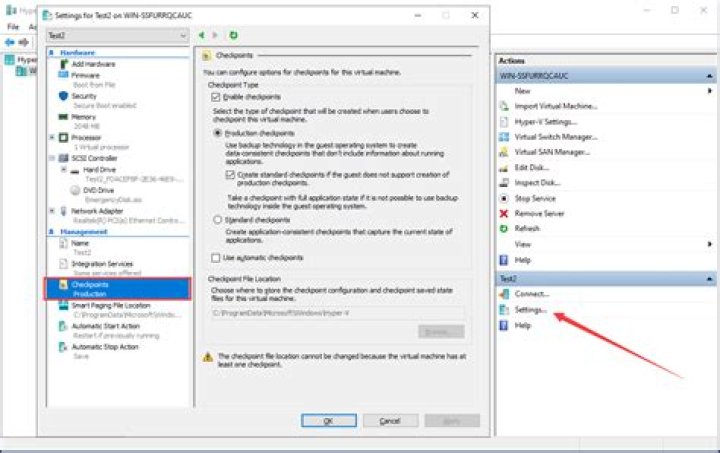Open Virtual Switch Manager

tap(556, 137)
